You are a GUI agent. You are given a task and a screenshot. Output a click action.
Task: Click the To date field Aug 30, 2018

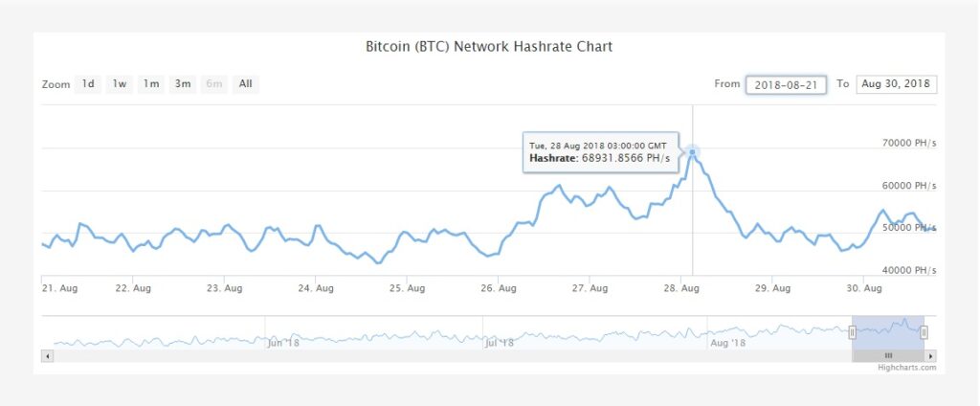point(896,84)
